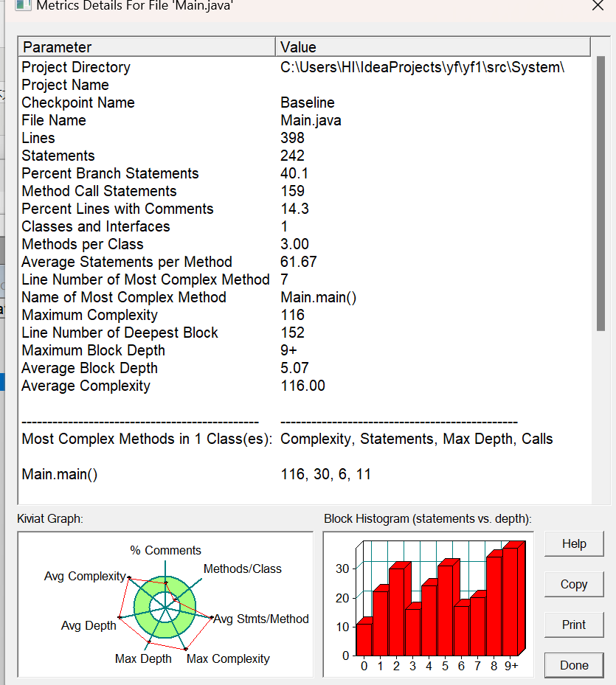Click the Parameter column header
Screen dimensions: 616x685
click(147, 46)
